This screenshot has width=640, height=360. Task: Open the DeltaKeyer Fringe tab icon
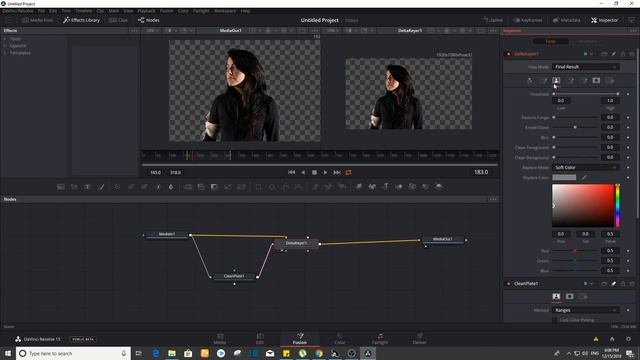570,80
